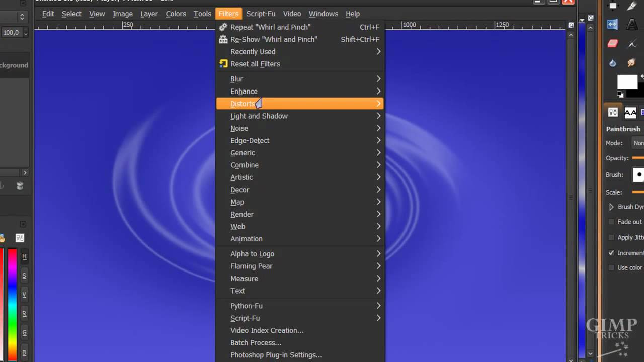Expand the Brush Dynamics section
This screenshot has height=362, width=644.
611,207
